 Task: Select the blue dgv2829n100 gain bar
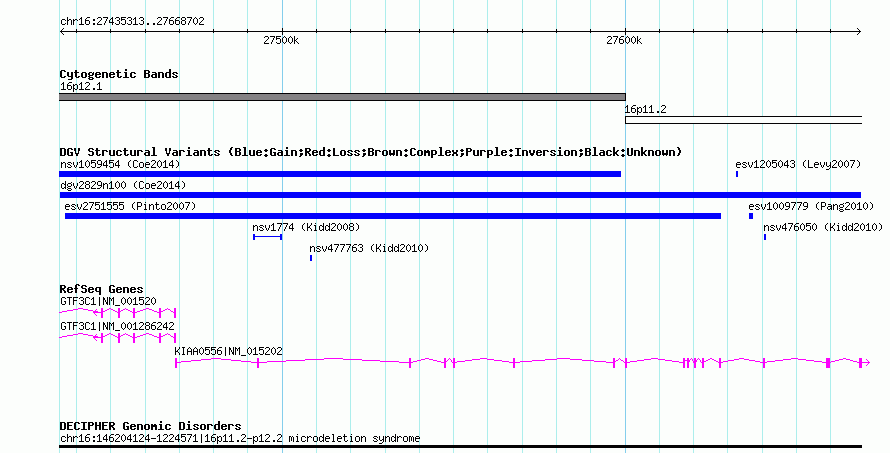460,195
